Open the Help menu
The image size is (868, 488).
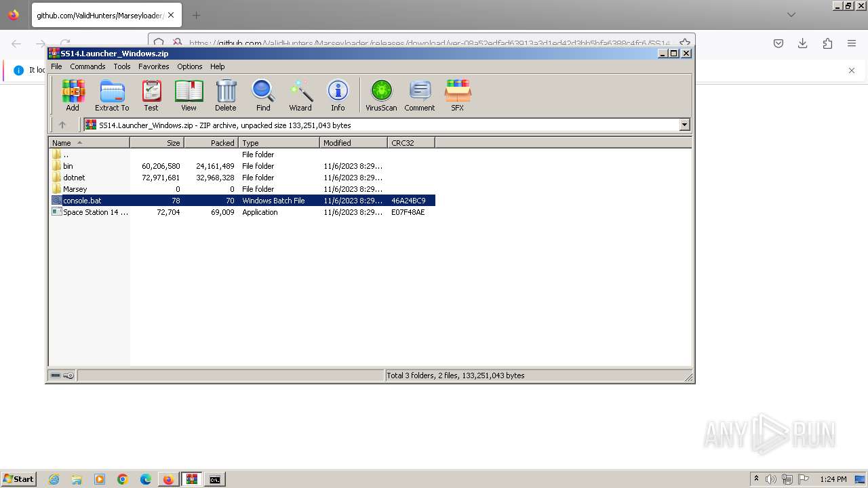[217, 66]
